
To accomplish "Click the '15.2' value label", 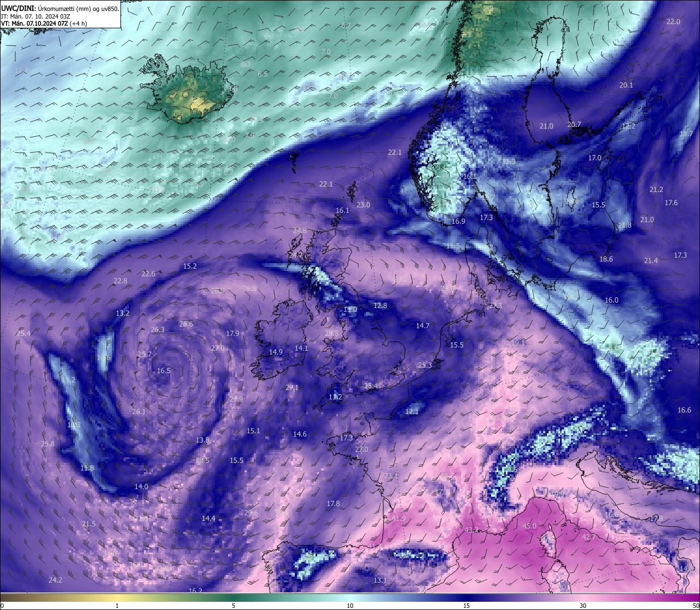I will click(190, 266).
